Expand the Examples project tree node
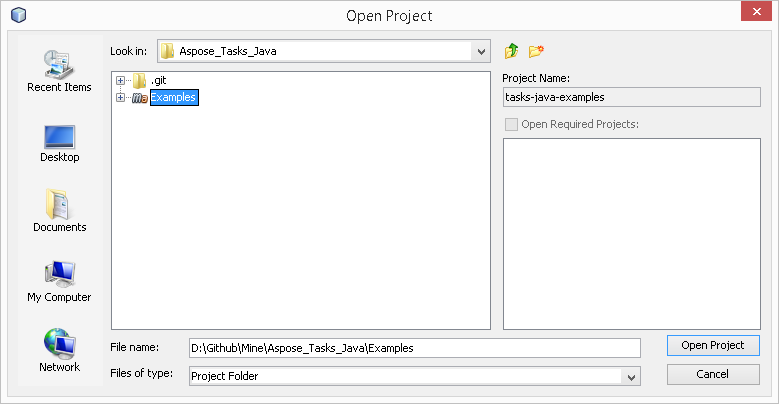This screenshot has width=779, height=404. [x=121, y=97]
